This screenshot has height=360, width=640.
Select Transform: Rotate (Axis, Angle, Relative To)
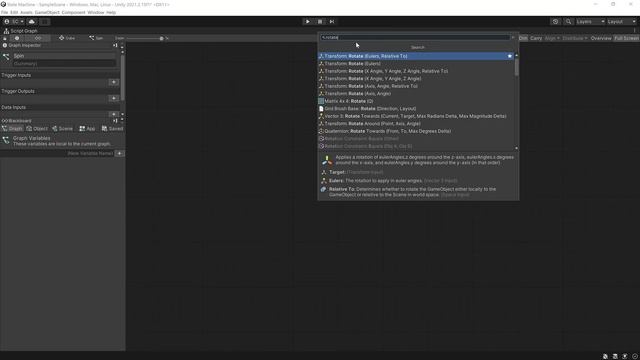click(416, 86)
